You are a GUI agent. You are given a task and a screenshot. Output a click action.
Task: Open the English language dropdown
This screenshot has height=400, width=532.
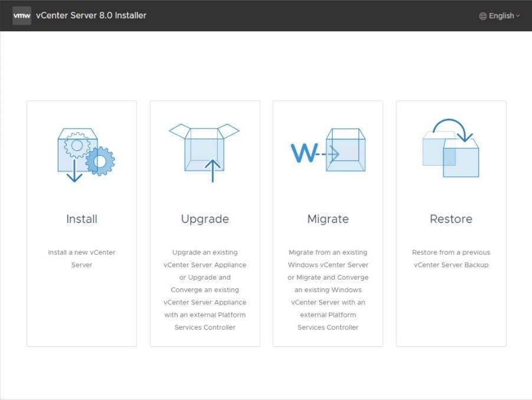[500, 16]
